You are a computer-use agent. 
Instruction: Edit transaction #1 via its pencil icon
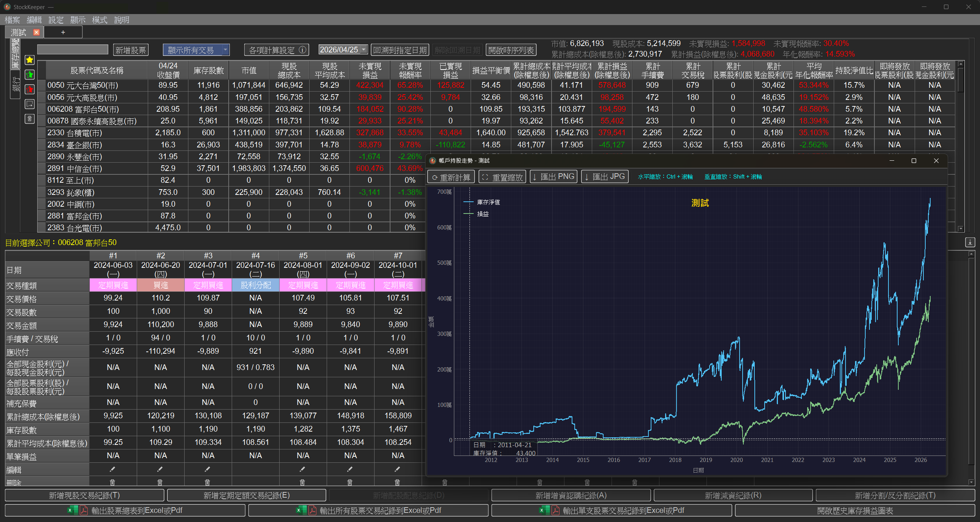tap(113, 469)
